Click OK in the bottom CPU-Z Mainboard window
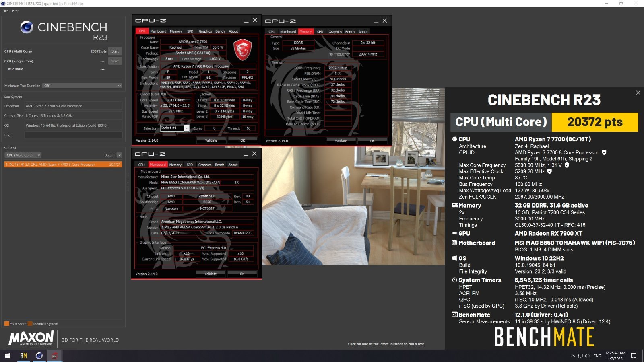The height and width of the screenshot is (362, 644). (x=242, y=274)
